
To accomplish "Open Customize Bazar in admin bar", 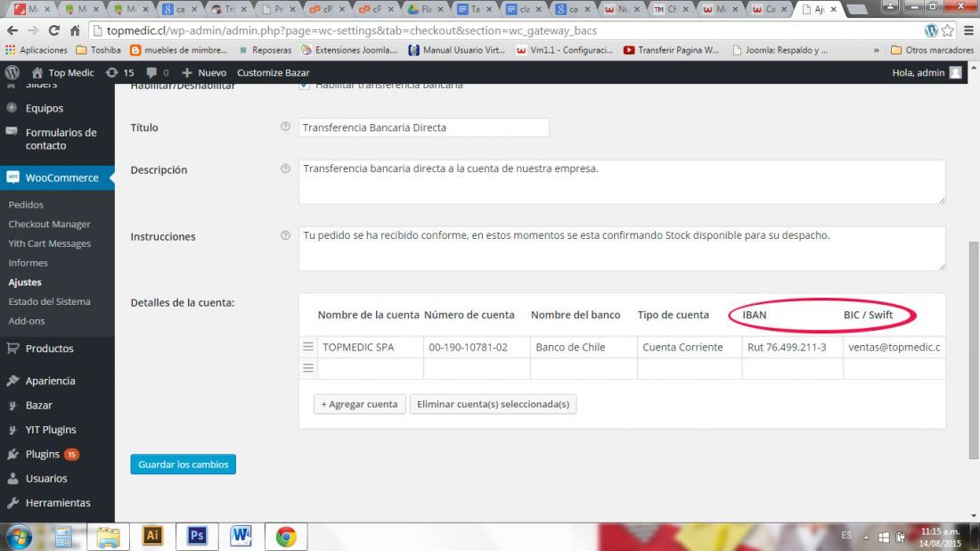I will (274, 72).
